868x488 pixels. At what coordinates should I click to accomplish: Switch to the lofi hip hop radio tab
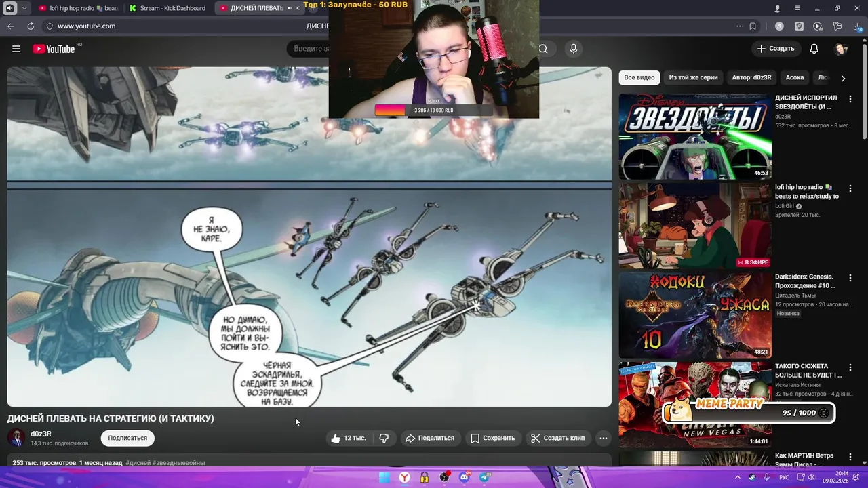(78, 8)
